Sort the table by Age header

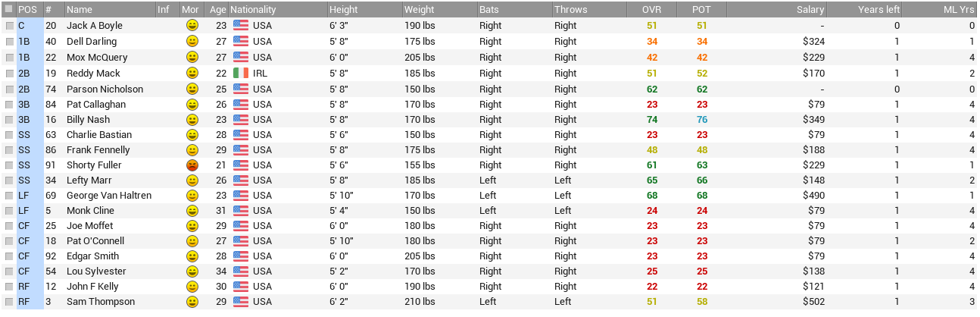pos(217,10)
